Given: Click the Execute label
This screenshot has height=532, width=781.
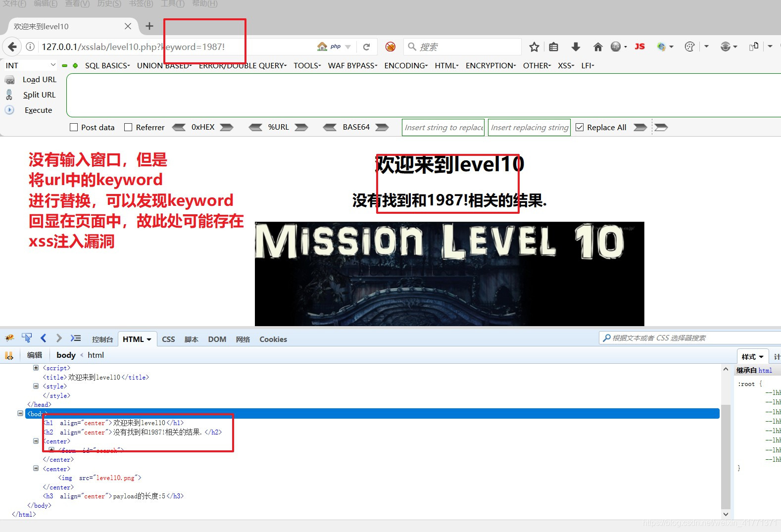Looking at the screenshot, I should [x=38, y=110].
